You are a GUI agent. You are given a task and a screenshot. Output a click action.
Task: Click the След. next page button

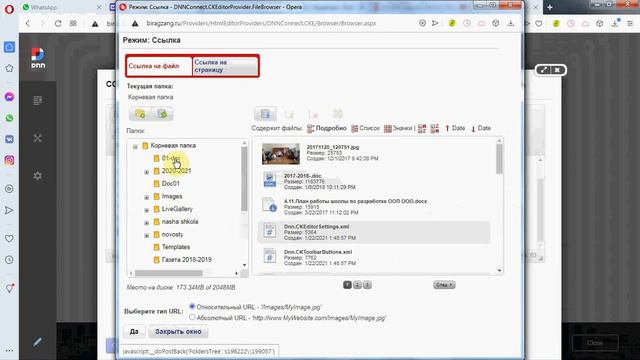coord(444,285)
